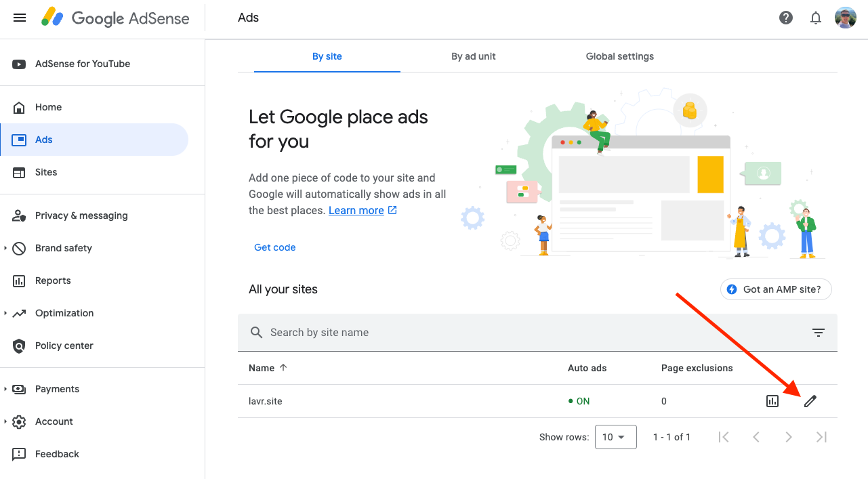Image resolution: width=868 pixels, height=479 pixels.
Task: Expand the Brand safety section
Action: click(5, 248)
